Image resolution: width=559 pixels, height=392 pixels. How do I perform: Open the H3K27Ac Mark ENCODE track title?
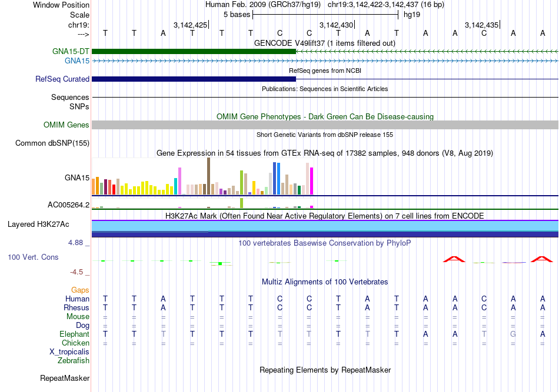coord(325,216)
